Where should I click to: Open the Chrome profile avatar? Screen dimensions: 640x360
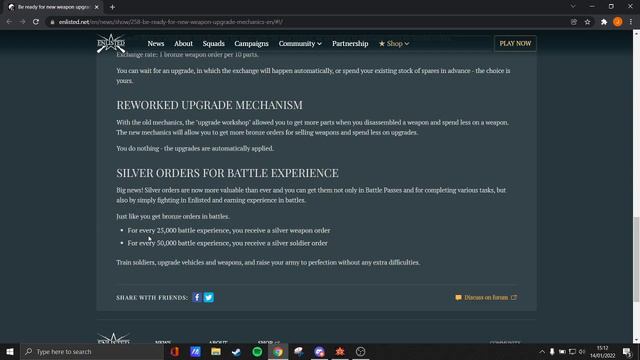click(618, 22)
